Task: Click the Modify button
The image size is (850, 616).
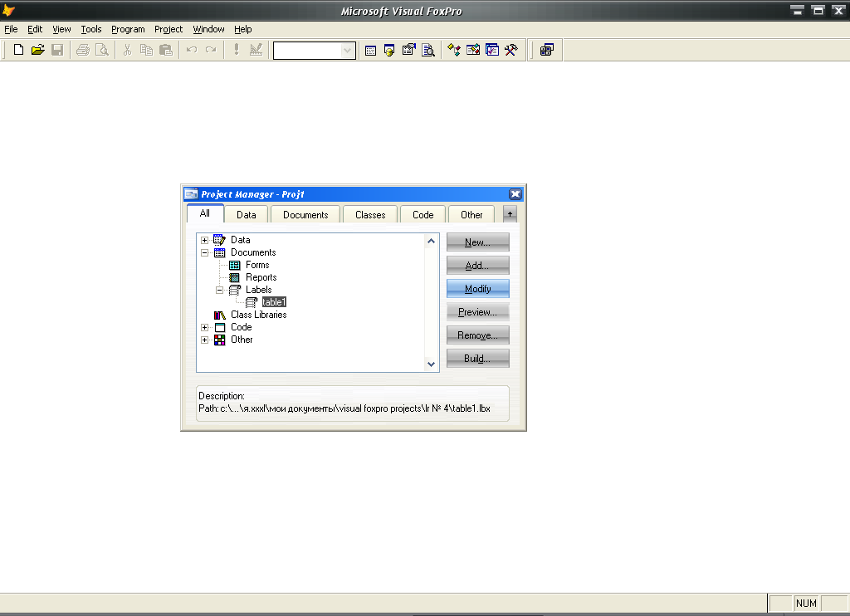Action: 477,289
